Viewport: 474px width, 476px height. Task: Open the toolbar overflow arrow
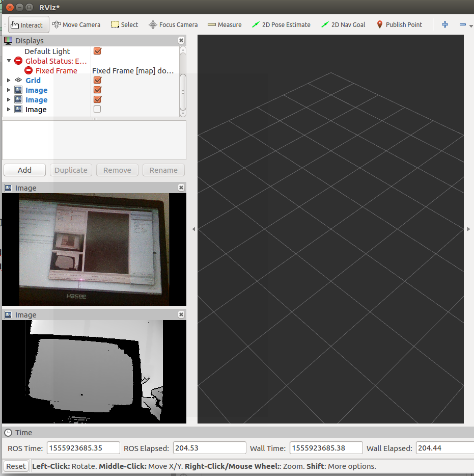[x=471, y=26]
